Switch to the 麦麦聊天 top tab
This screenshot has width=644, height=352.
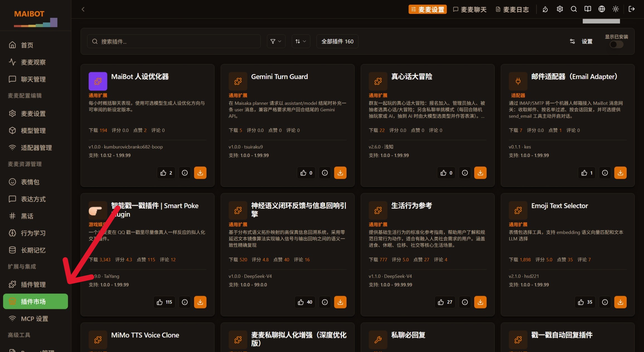point(470,9)
